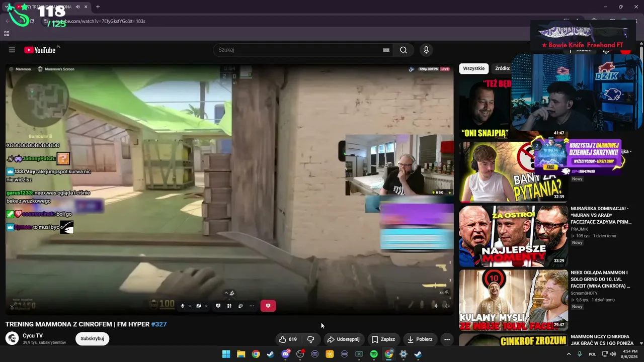644x362 pixels.
Task: Open the volume tray icon
Action: click(613, 354)
